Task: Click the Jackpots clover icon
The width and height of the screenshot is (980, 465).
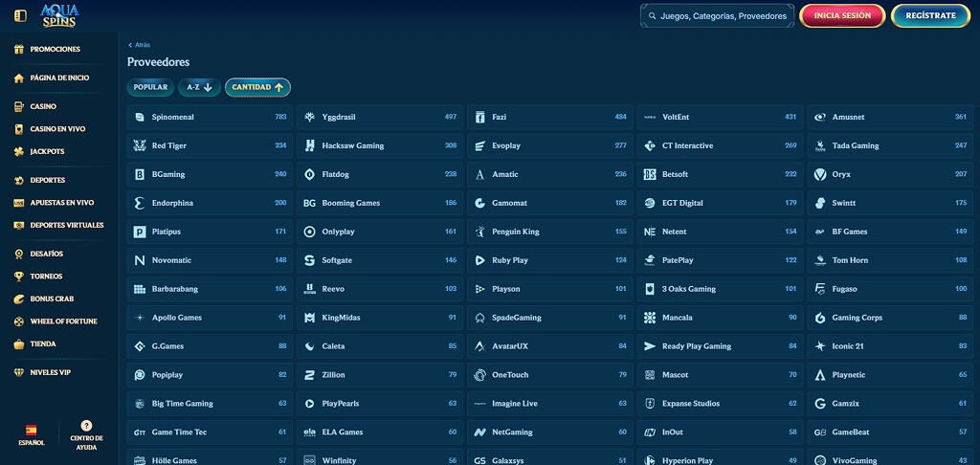Action: (19, 152)
